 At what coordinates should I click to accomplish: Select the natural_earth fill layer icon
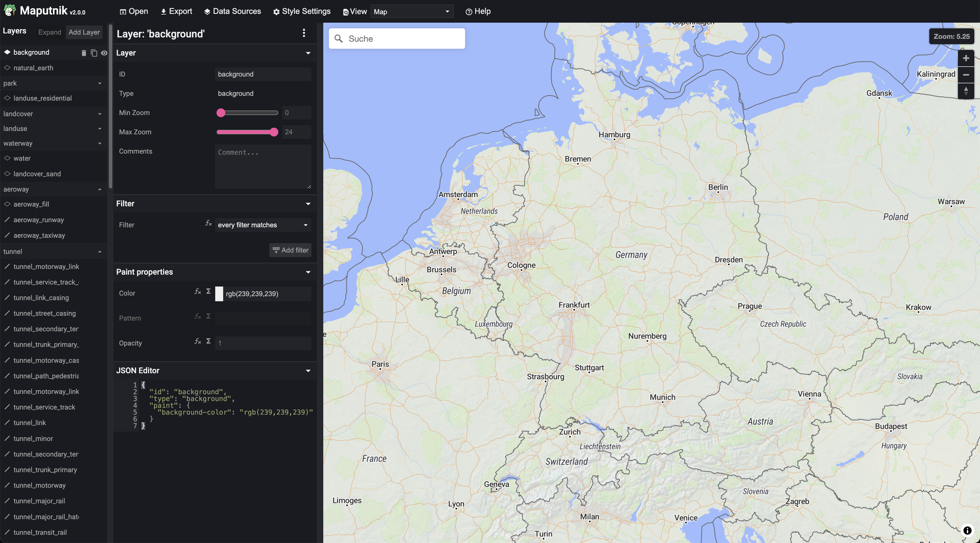[x=7, y=68]
